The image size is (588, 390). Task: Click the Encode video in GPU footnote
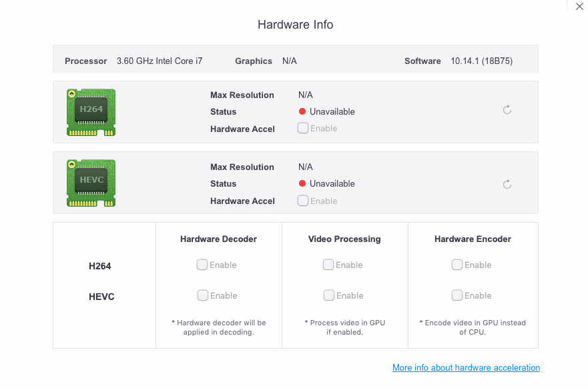click(x=473, y=327)
